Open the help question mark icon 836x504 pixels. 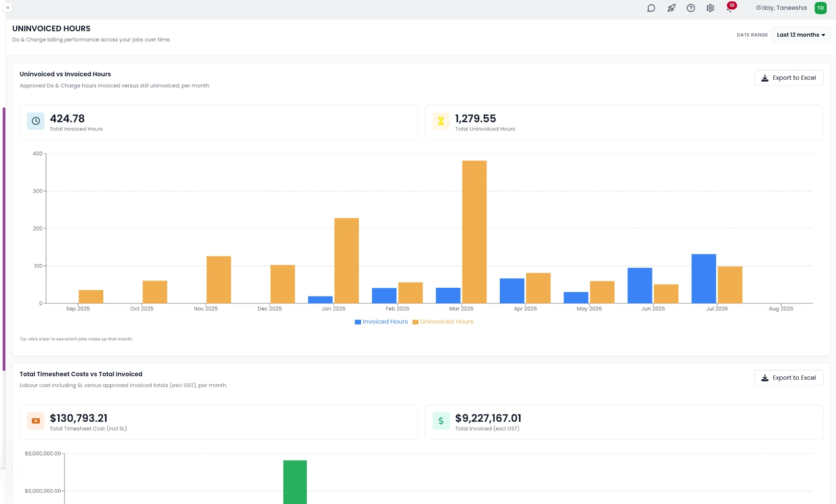[x=691, y=8]
